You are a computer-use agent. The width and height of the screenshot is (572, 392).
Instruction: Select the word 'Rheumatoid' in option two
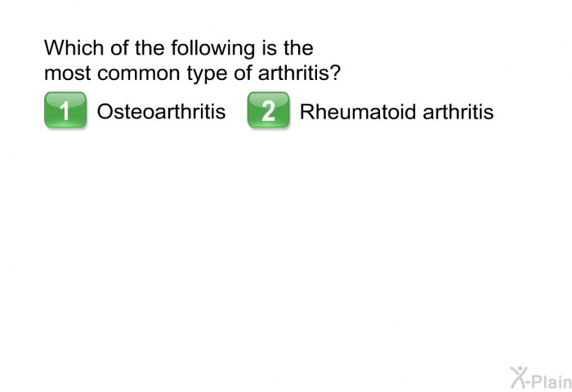tap(358, 111)
